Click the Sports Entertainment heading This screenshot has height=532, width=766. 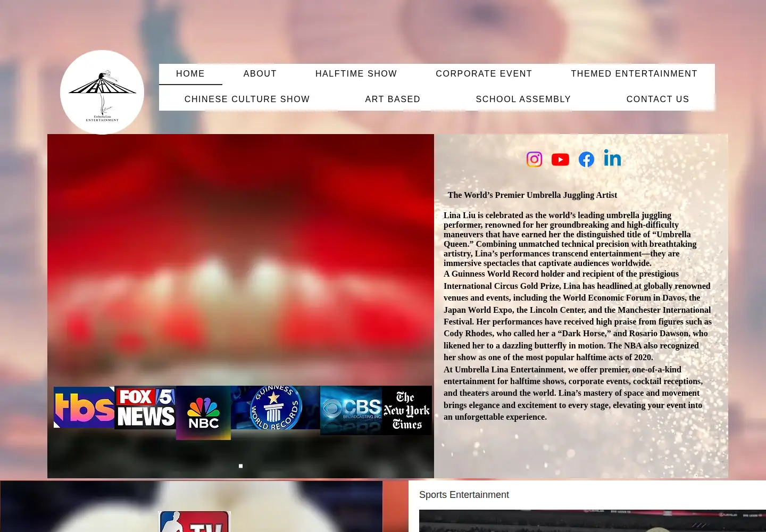click(x=464, y=495)
